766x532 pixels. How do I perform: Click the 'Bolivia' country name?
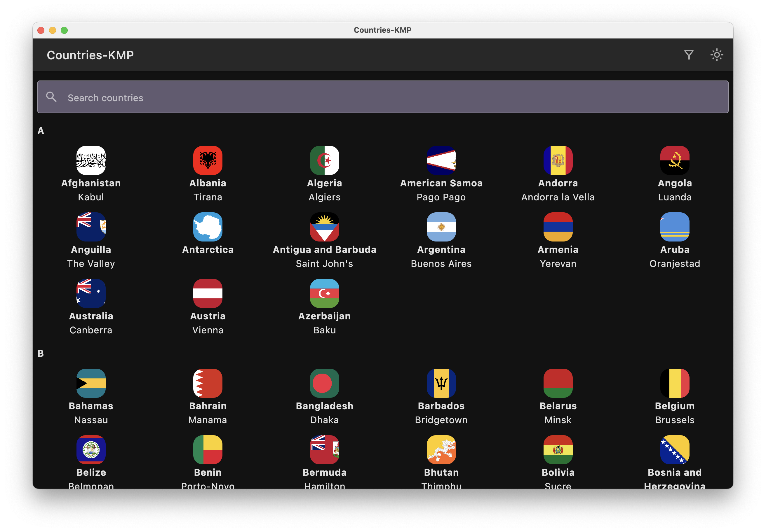click(558, 473)
